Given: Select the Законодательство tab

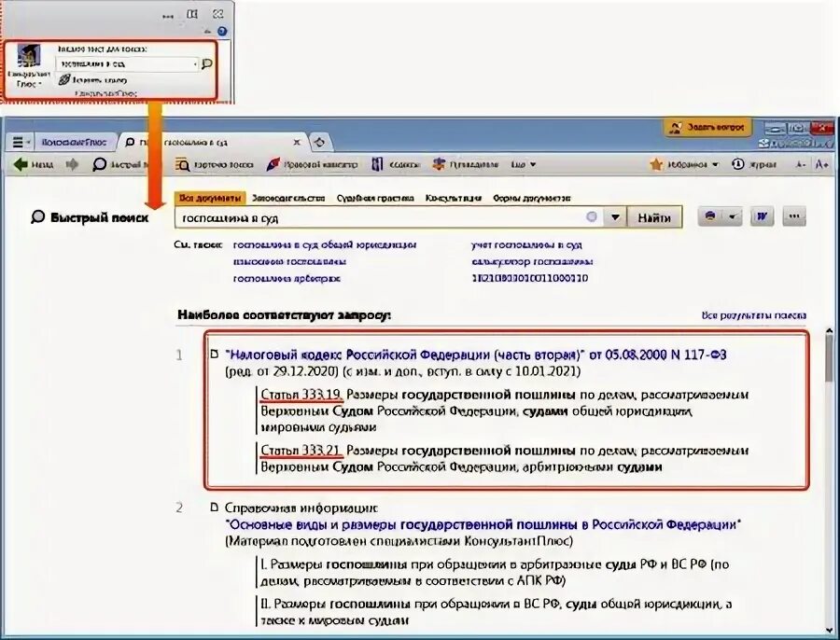Looking at the screenshot, I should pyautogui.click(x=288, y=198).
